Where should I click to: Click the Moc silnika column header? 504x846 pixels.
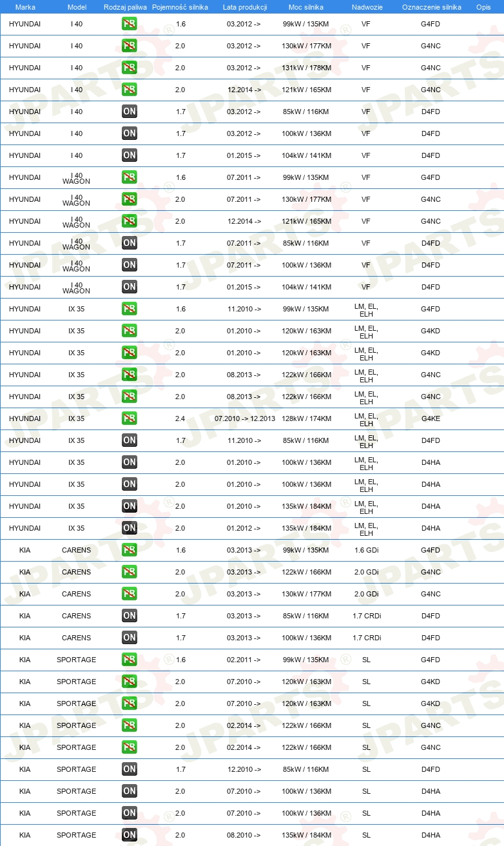pyautogui.click(x=307, y=7)
